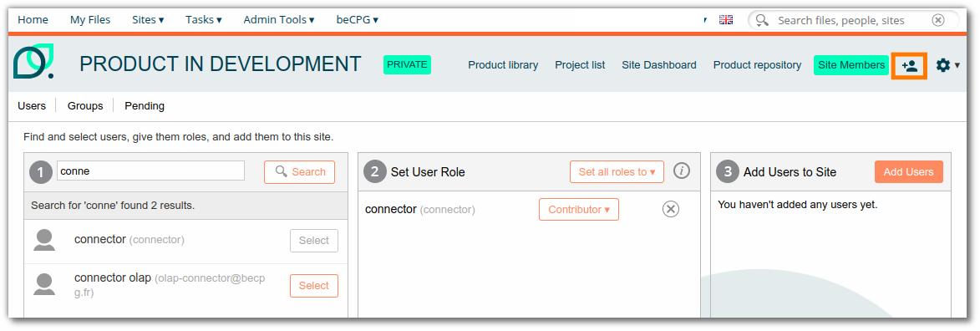
Task: Click avatar of connector user
Action: tap(43, 240)
